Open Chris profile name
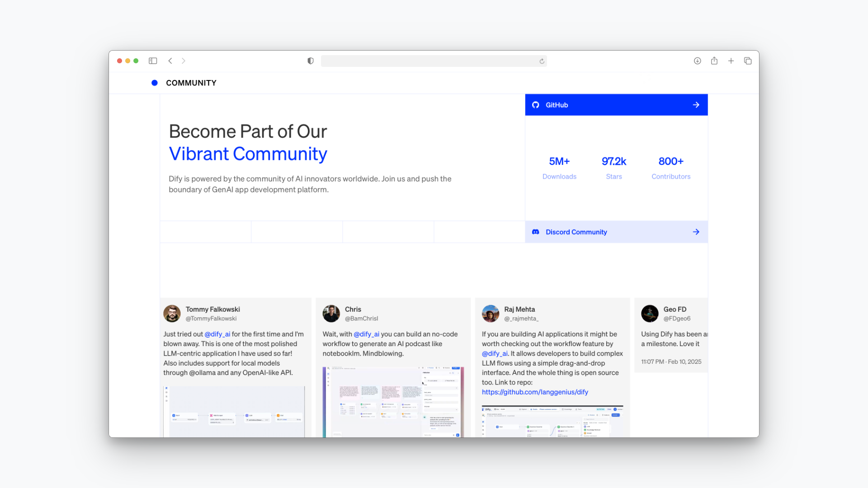The height and width of the screenshot is (488, 868). [353, 310]
